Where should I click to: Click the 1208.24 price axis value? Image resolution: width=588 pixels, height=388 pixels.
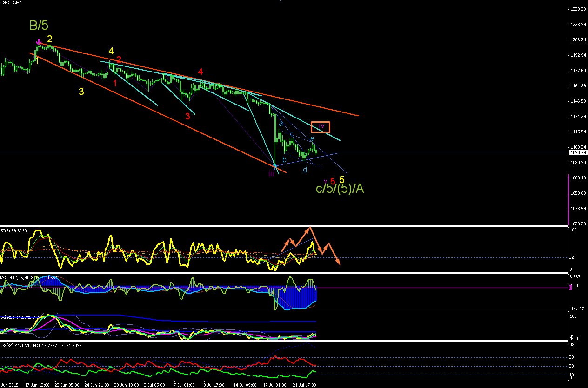(579, 40)
